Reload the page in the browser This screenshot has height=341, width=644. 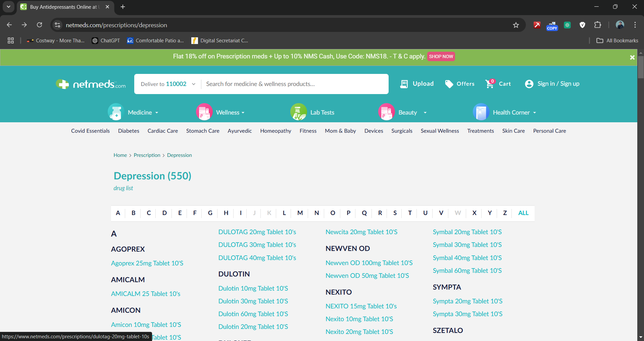(x=40, y=25)
